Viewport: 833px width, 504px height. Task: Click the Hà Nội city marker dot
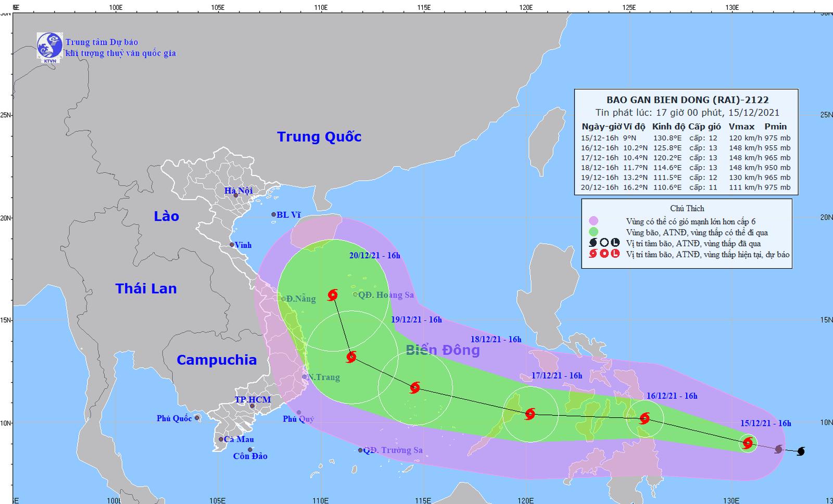(236, 195)
